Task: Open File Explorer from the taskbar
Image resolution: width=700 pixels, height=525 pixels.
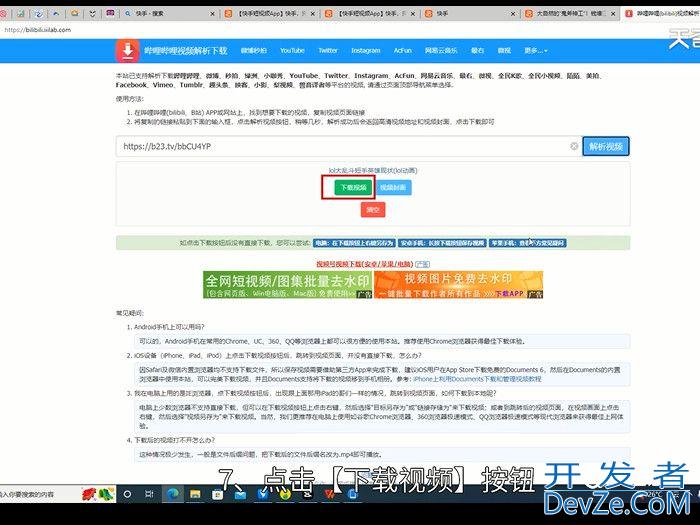Action: tap(195, 494)
